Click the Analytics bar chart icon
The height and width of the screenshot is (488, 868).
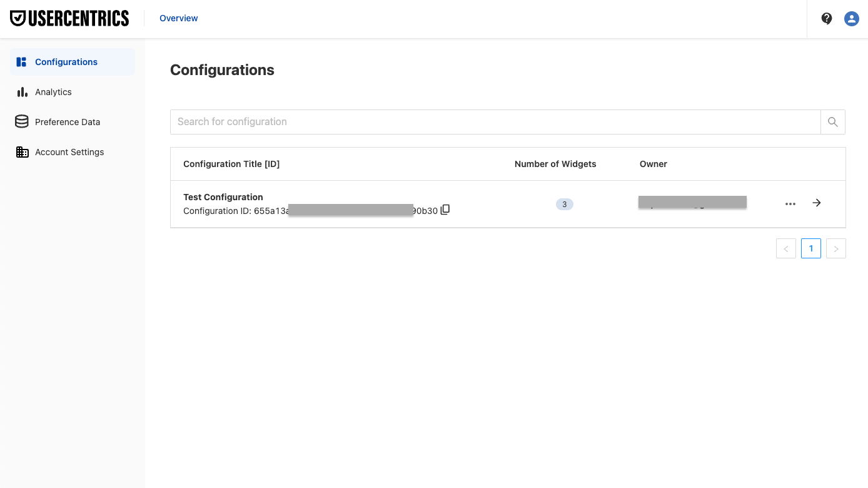[x=23, y=92]
